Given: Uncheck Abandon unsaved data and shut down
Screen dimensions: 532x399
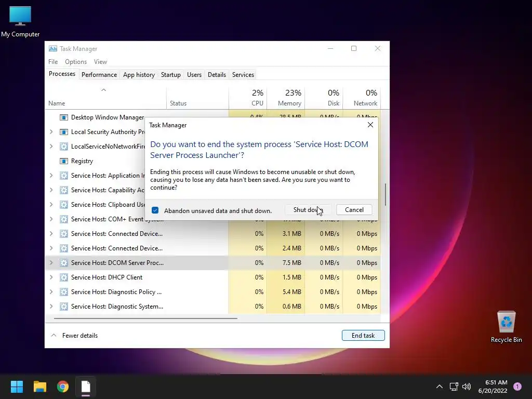Looking at the screenshot, I should (x=155, y=210).
